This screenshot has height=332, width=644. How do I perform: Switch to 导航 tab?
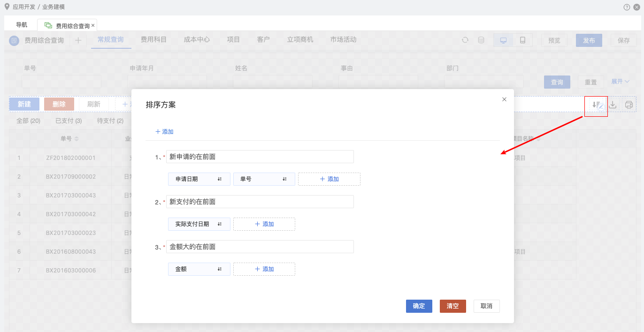coord(22,25)
